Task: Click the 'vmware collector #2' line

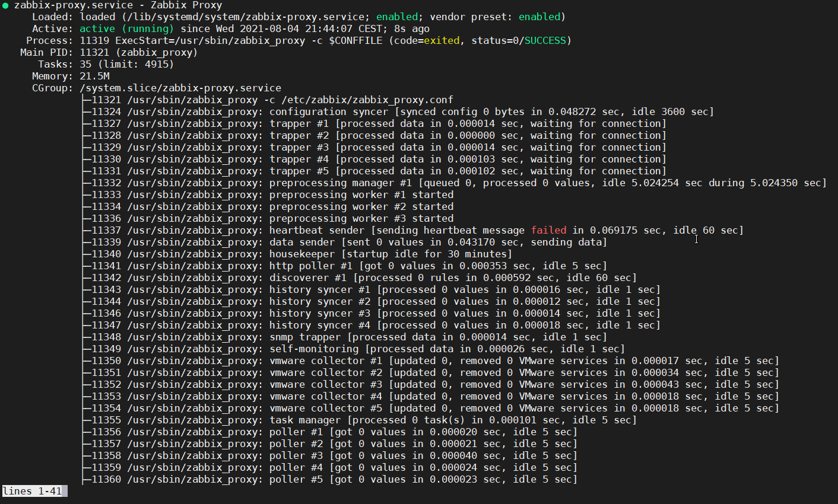Action: pos(431,373)
